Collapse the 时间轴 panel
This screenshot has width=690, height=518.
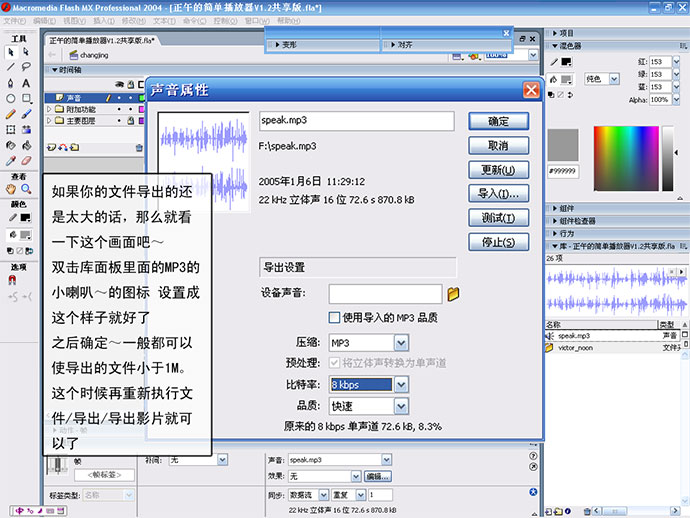[x=55, y=70]
